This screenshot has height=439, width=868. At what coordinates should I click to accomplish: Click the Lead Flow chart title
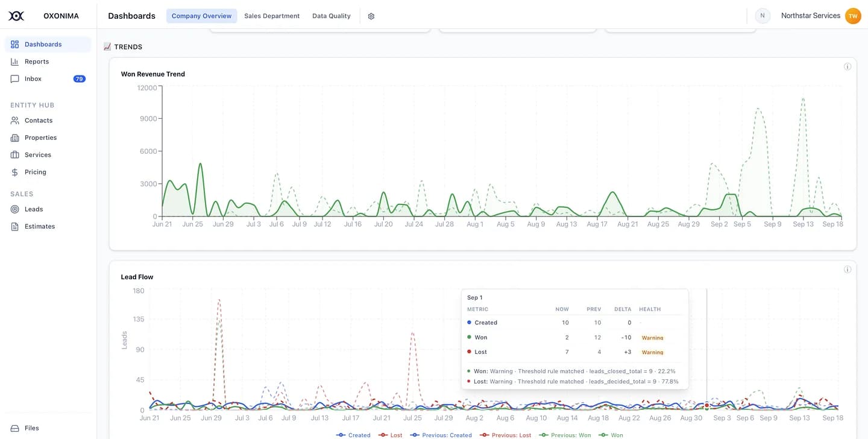coord(137,277)
